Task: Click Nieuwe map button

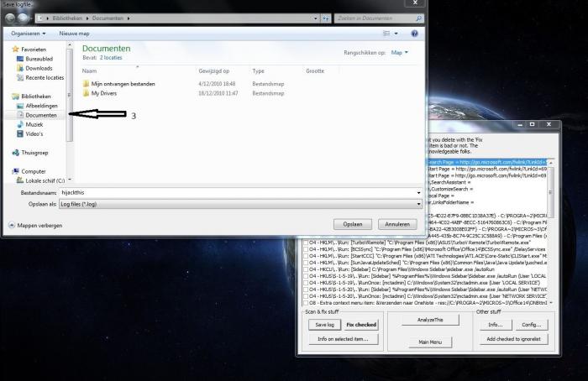Action: coord(74,34)
